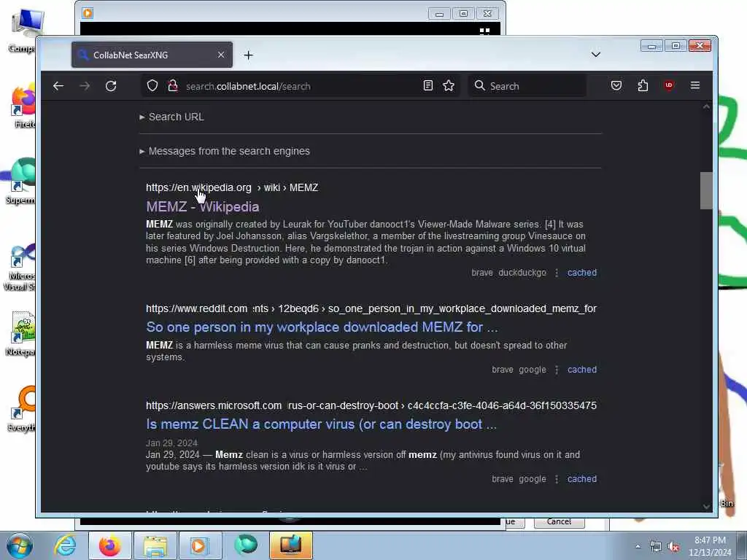Open Windows Explorer folder in taskbar
The height and width of the screenshot is (560, 747).
155,545
